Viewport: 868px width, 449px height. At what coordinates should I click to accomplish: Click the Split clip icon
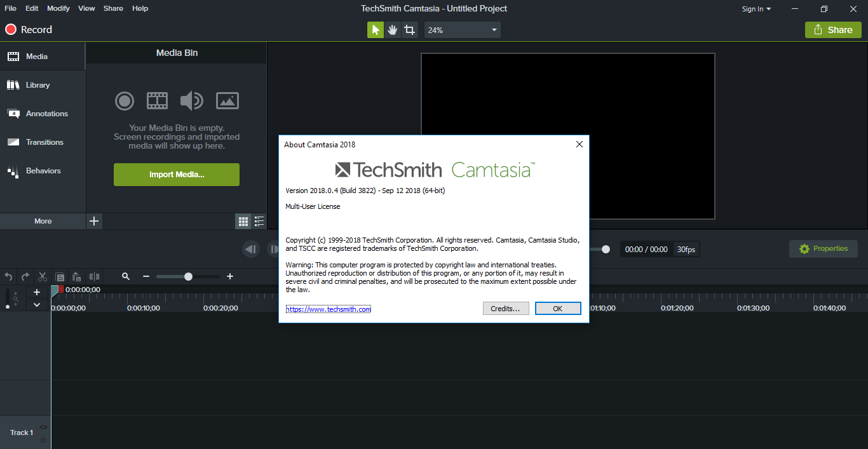94,277
